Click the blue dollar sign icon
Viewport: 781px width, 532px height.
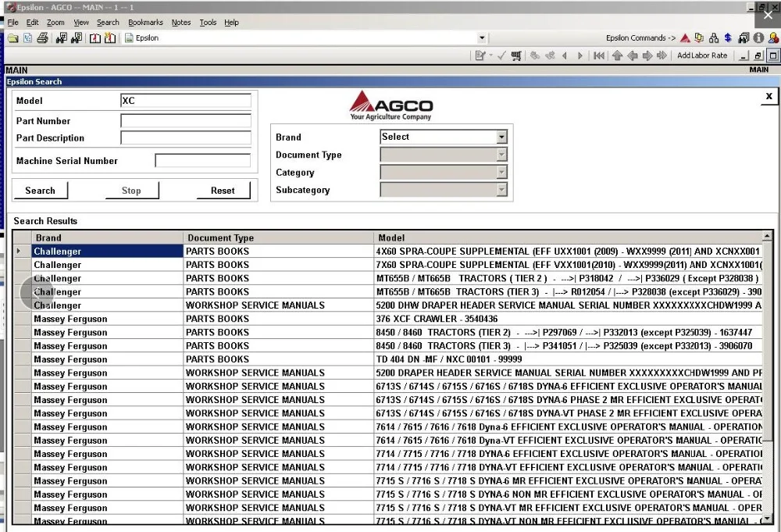(727, 37)
